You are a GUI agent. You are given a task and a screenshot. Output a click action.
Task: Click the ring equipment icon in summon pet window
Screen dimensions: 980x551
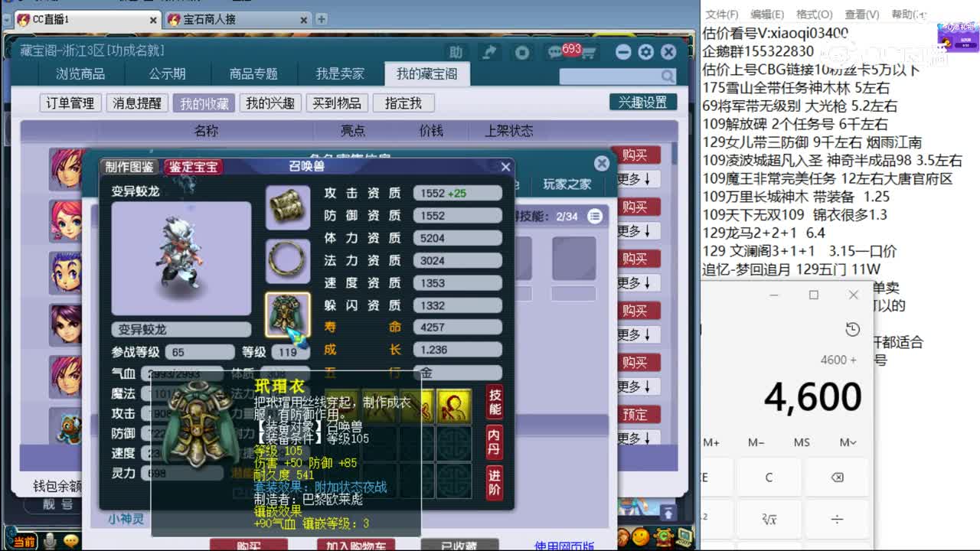pos(288,260)
